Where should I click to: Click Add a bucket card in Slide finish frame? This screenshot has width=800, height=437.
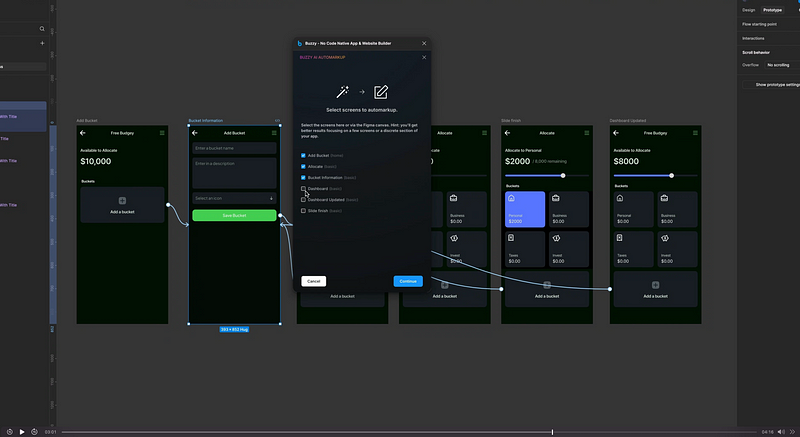coord(546,289)
